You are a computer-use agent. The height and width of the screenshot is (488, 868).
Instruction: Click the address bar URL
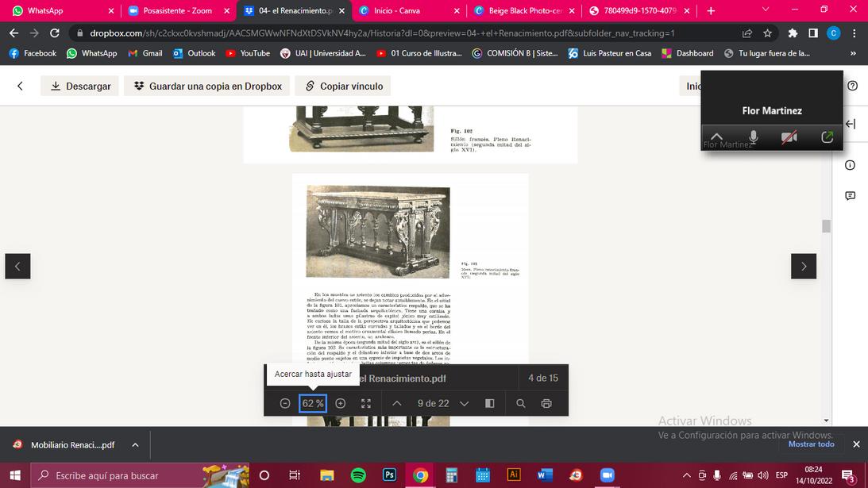click(382, 33)
